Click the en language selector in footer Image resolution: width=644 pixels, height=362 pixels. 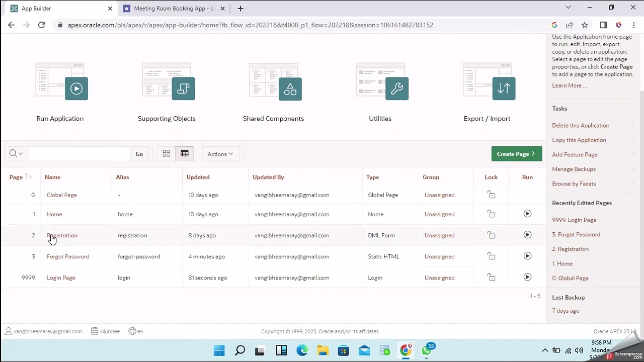coord(136,331)
